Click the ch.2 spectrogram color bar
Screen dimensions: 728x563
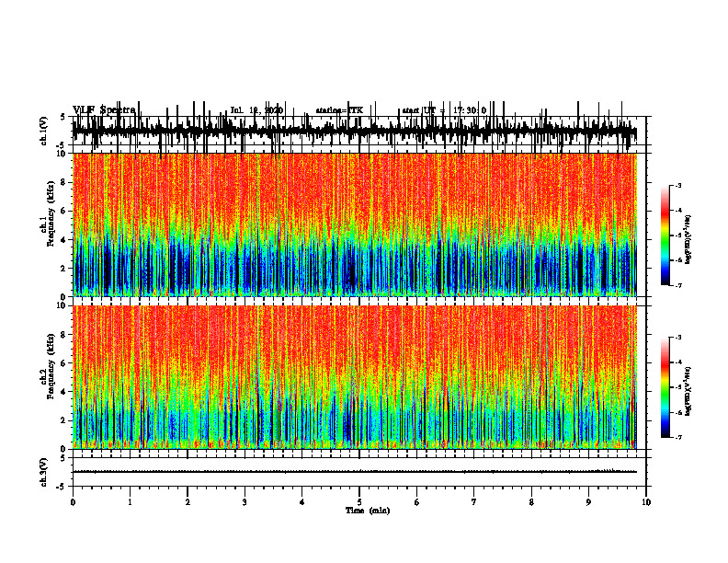665,387
